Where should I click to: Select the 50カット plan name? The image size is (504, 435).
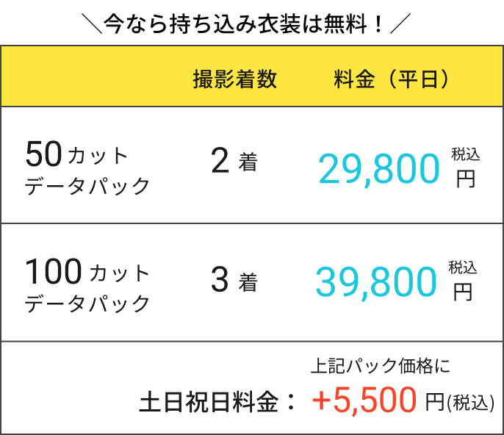pyautogui.click(x=76, y=154)
